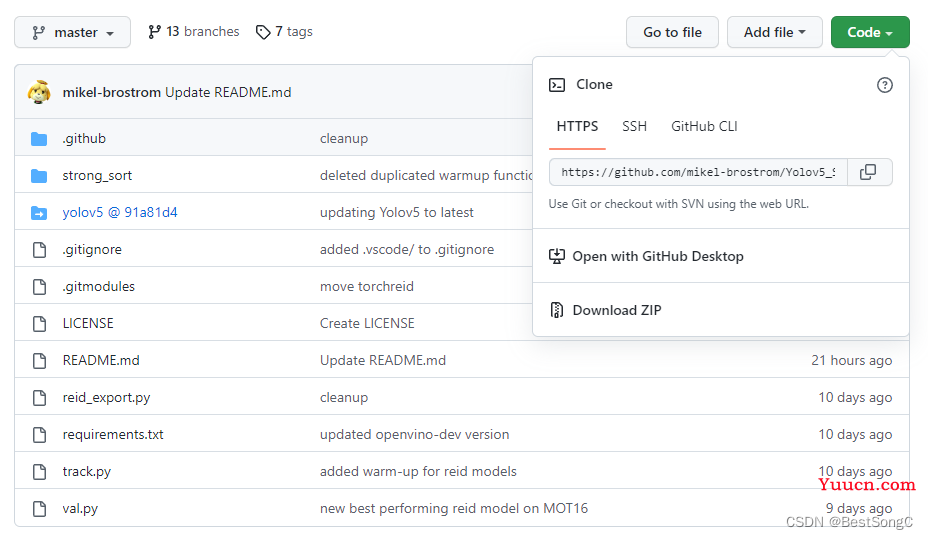928x539 pixels.
Task: Open the .gitignore file
Action: (92, 250)
